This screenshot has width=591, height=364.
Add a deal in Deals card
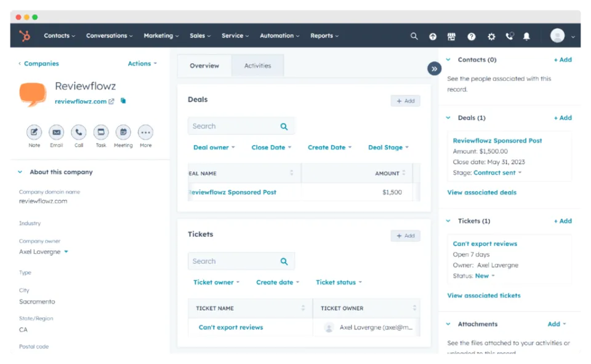click(405, 101)
